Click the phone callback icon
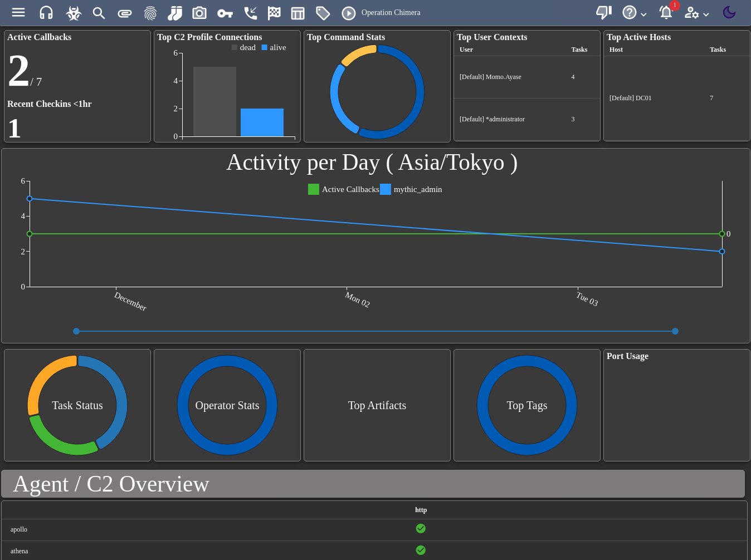This screenshot has height=560, width=751. click(251, 13)
